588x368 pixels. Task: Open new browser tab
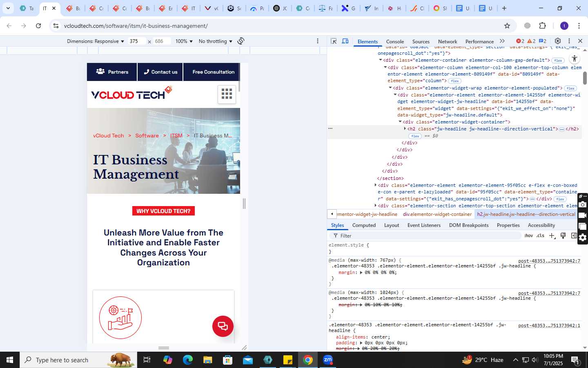(504, 8)
